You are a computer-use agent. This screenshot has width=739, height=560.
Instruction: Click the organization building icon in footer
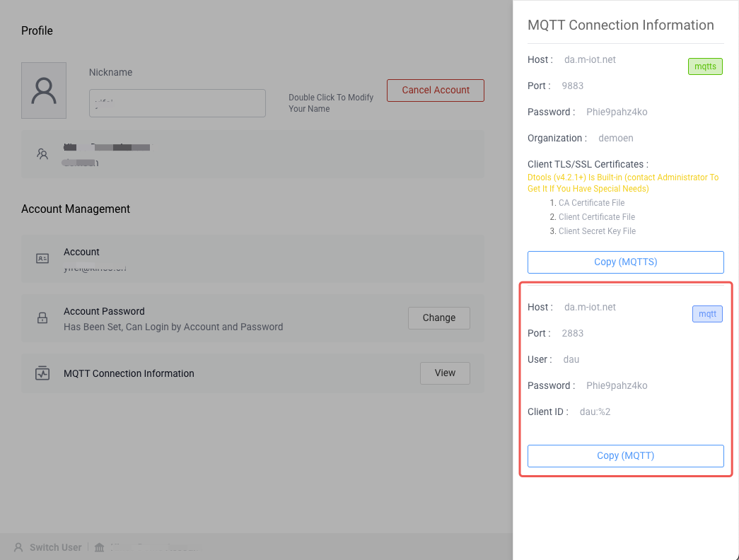coord(99,547)
